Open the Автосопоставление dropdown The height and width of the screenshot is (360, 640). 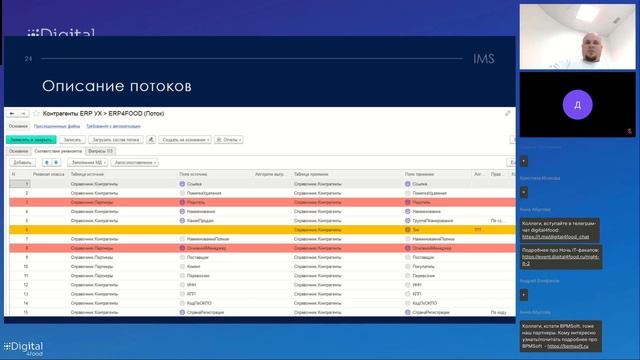tap(135, 162)
